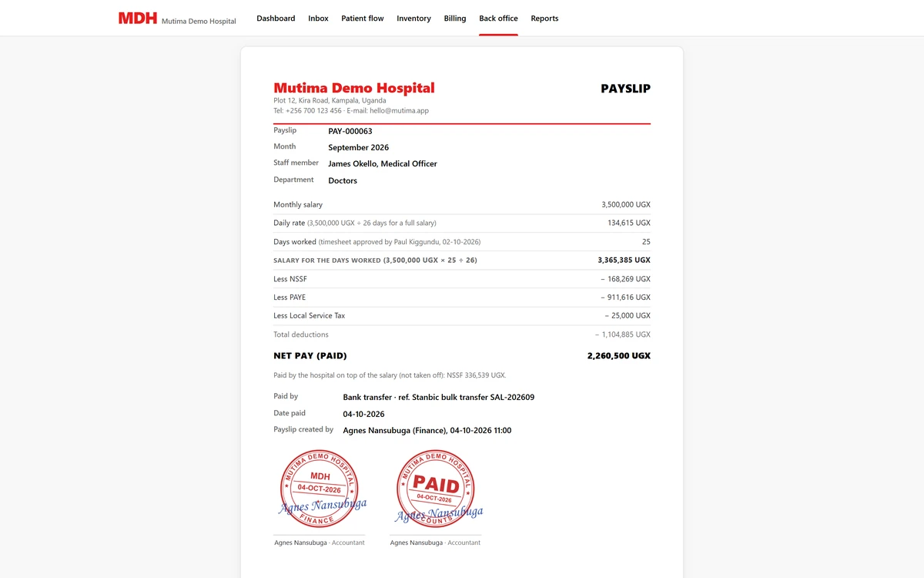Click "James Okello, Medical Officer"
This screenshot has height=578, width=924.
pyautogui.click(x=383, y=164)
